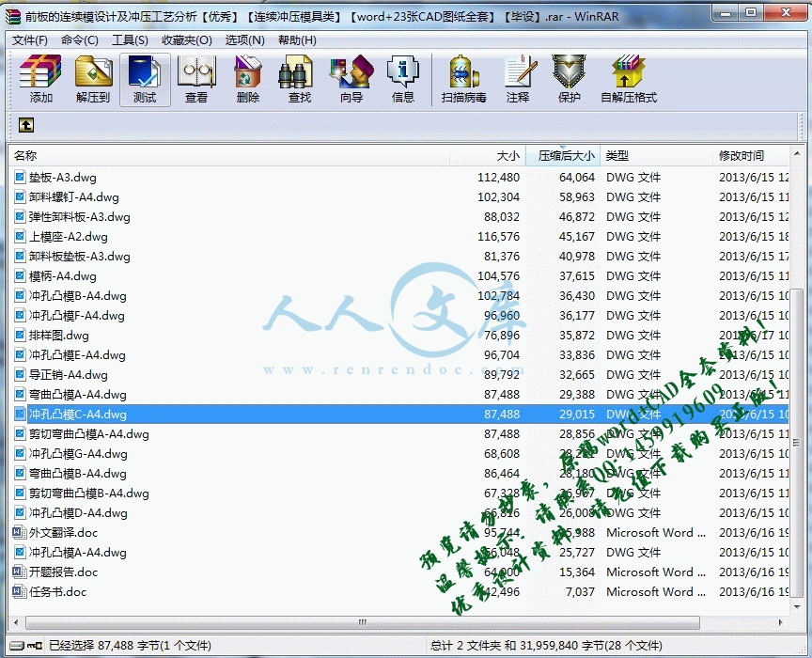
Task: Open the Help (帮助) menu
Action: pyautogui.click(x=297, y=39)
